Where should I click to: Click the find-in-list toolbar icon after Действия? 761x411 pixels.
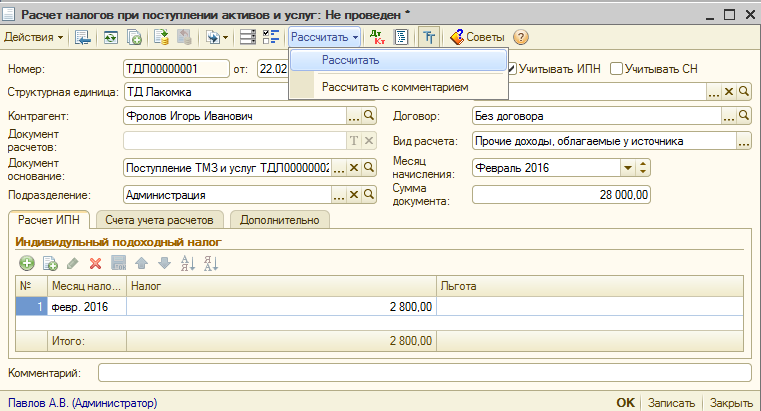83,37
